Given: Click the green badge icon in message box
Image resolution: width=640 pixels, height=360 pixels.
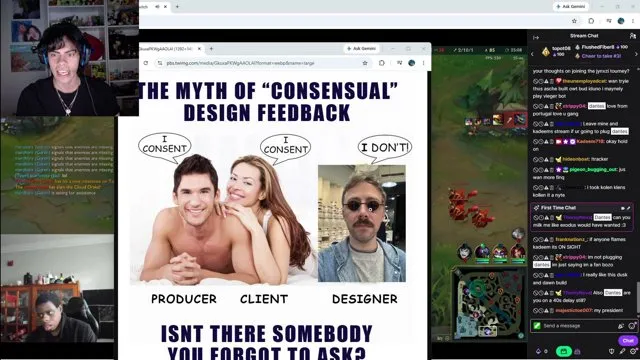Looking at the screenshot, I should coord(537,326).
